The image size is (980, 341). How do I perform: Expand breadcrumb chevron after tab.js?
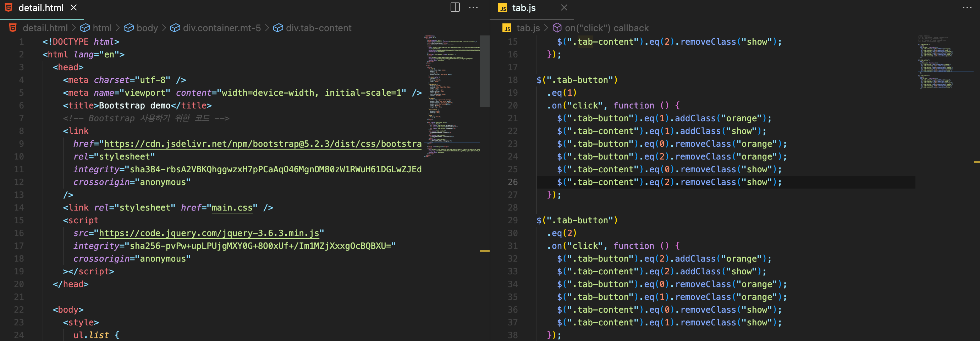546,28
